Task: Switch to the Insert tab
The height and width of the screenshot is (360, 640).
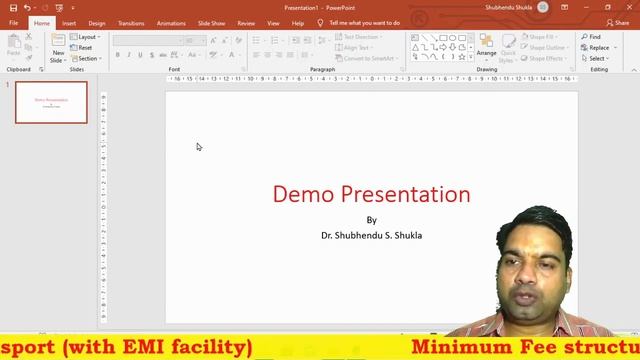Action: pos(69,23)
